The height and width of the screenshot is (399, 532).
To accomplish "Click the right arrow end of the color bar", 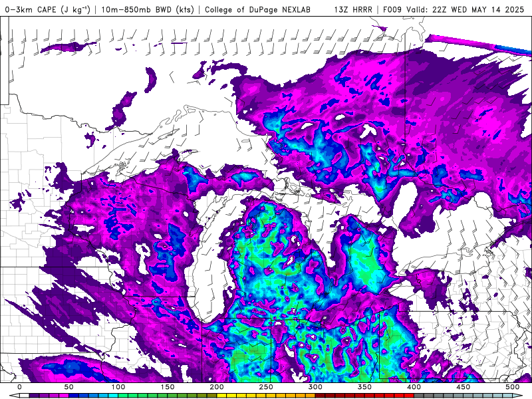I will click(517, 396).
